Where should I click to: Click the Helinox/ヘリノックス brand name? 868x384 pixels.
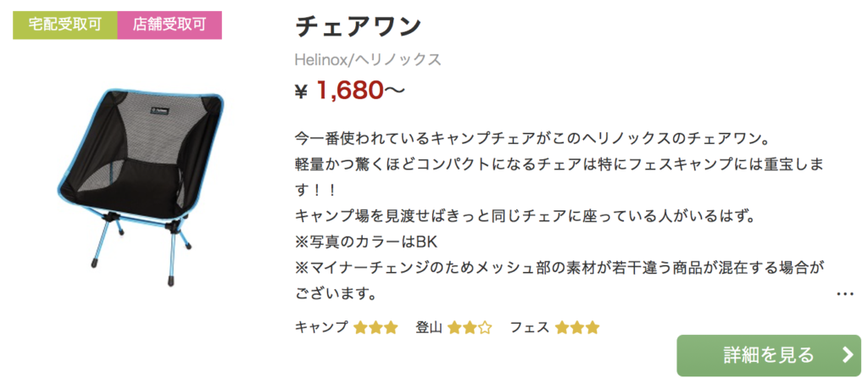tap(368, 59)
